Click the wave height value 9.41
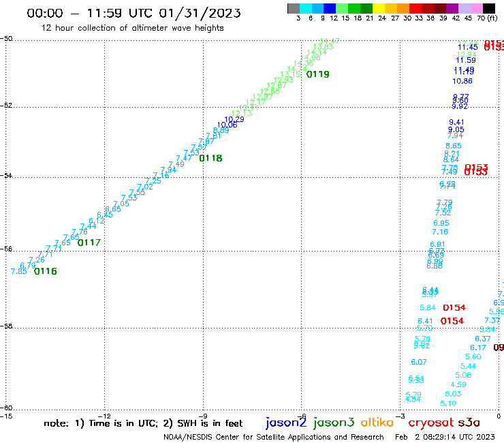The width and height of the screenshot is (504, 443). pos(456,122)
